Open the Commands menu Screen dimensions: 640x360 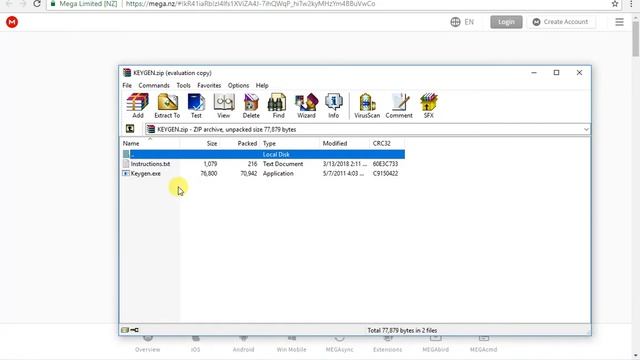154,85
